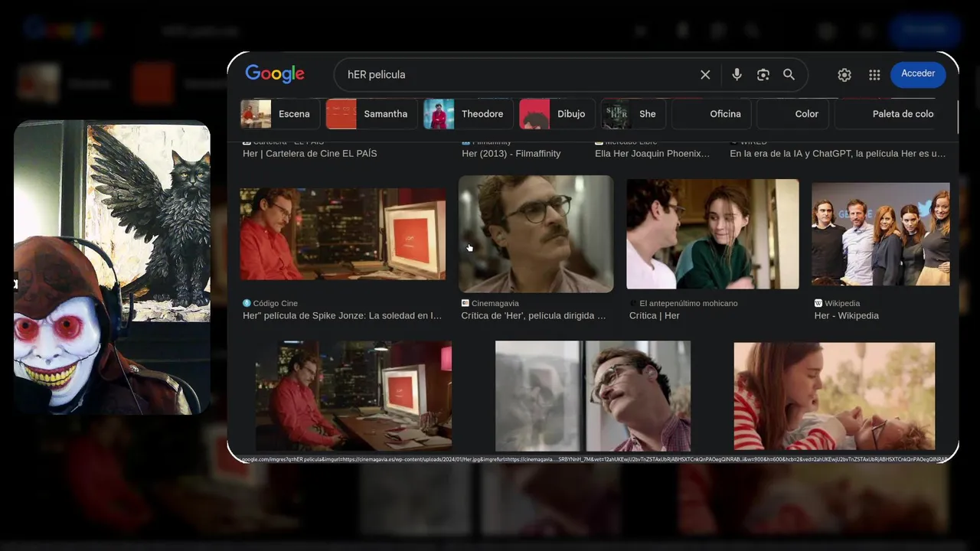Open 'Her (2013) - Filmaffinity' link

[x=511, y=153]
